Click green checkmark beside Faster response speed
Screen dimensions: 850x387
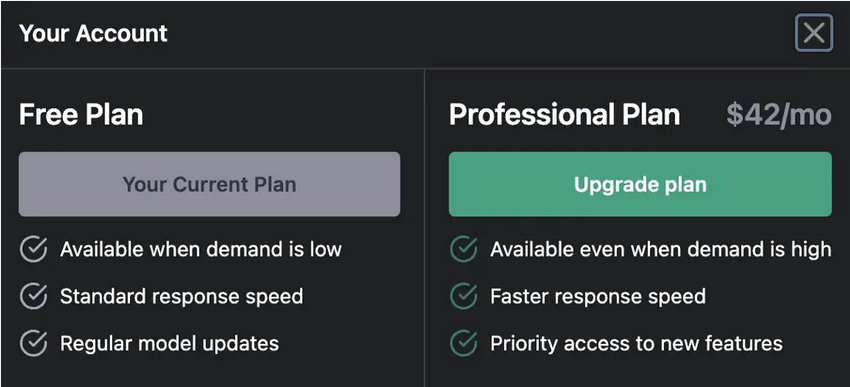click(464, 296)
